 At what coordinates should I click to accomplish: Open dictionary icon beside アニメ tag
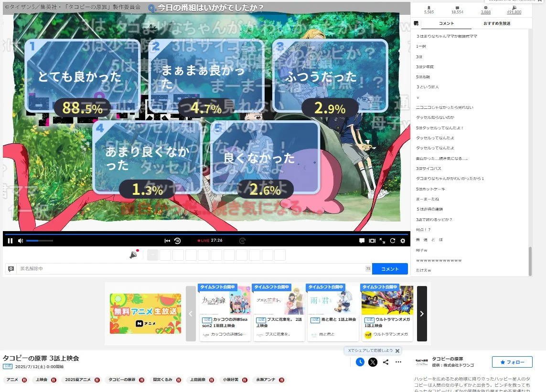(x=24, y=380)
